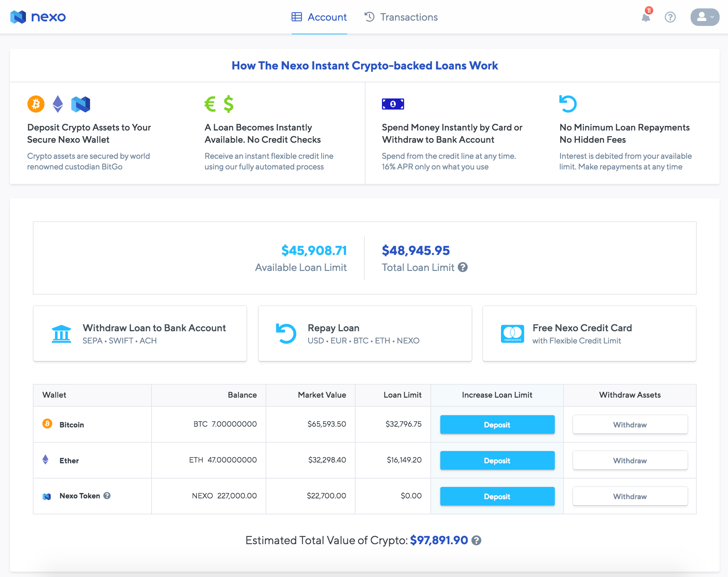Image resolution: width=728 pixels, height=577 pixels.
Task: Click the bank building icon
Action: click(x=61, y=334)
